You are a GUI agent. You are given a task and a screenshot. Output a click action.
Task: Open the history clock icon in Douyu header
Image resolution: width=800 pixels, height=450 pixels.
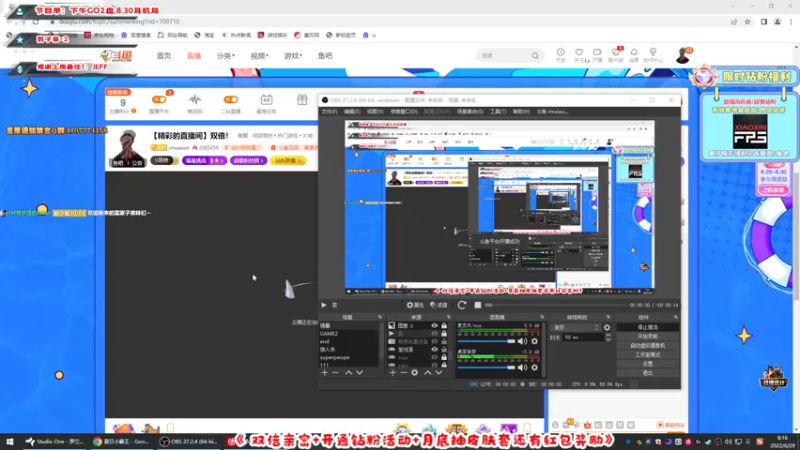(560, 53)
